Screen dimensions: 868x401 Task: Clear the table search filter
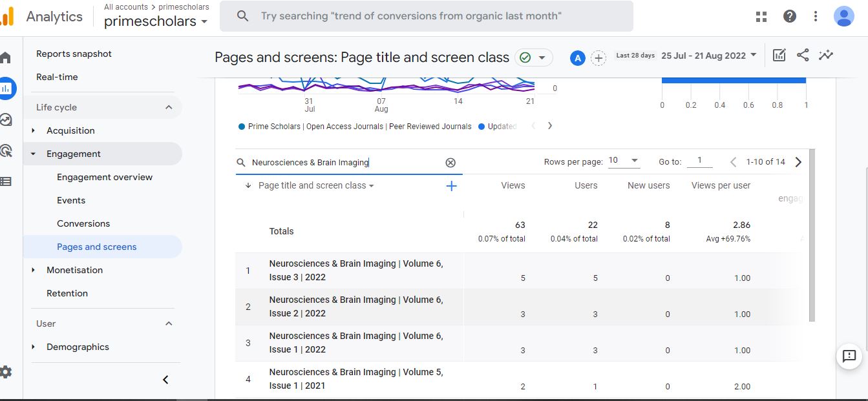450,163
